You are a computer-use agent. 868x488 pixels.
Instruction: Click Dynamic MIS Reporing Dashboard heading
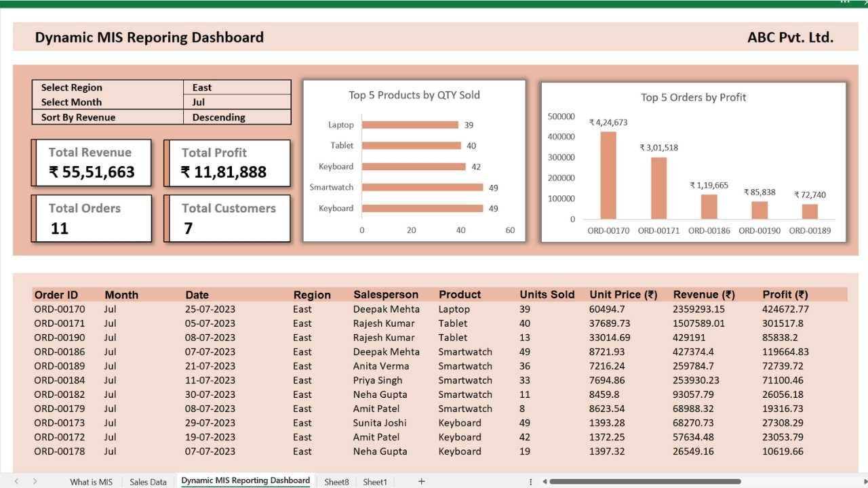coord(149,38)
